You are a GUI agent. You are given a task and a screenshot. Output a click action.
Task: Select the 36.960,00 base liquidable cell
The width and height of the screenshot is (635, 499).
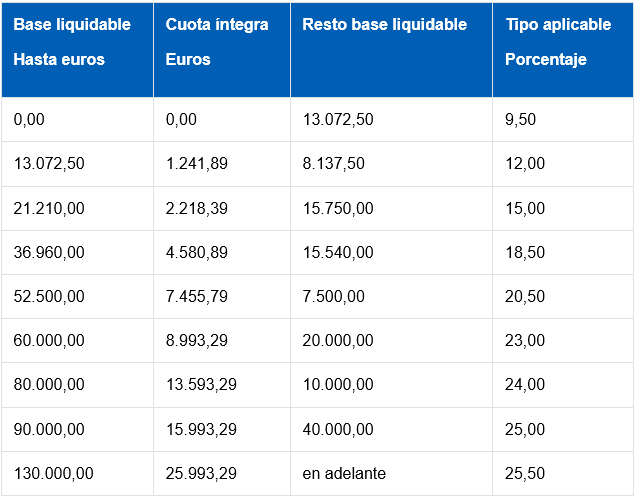tap(49, 252)
